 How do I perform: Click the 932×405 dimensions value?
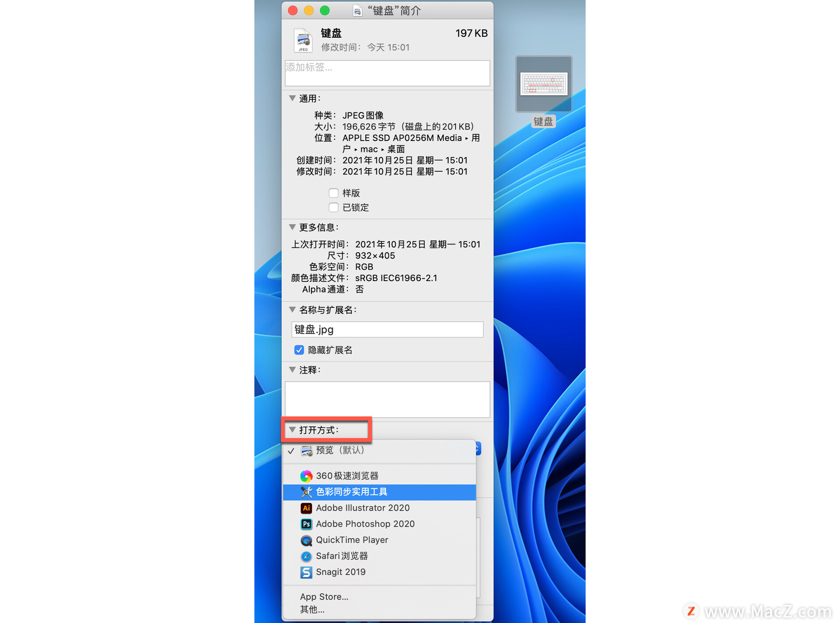click(x=375, y=256)
